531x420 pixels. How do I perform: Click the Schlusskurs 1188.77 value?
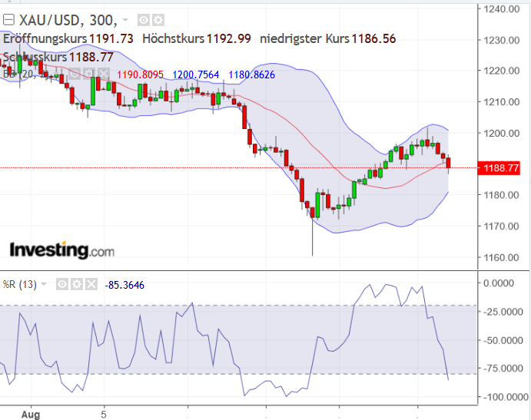(91, 57)
